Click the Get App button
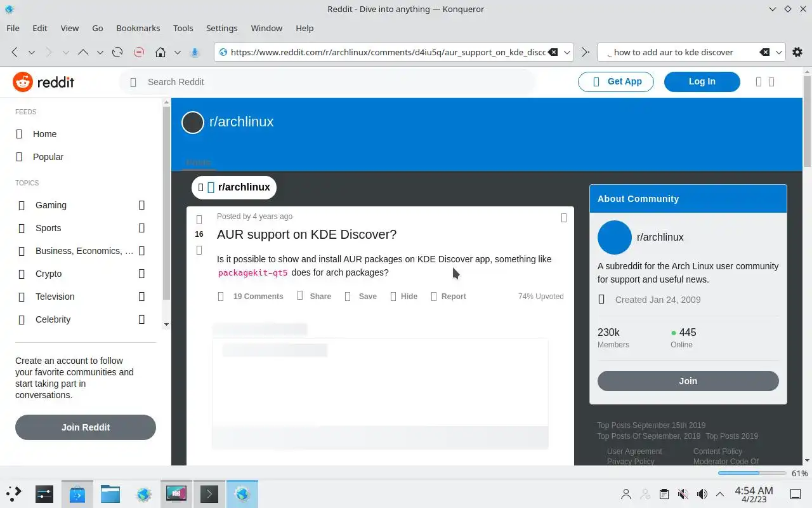812x508 pixels. [616, 81]
